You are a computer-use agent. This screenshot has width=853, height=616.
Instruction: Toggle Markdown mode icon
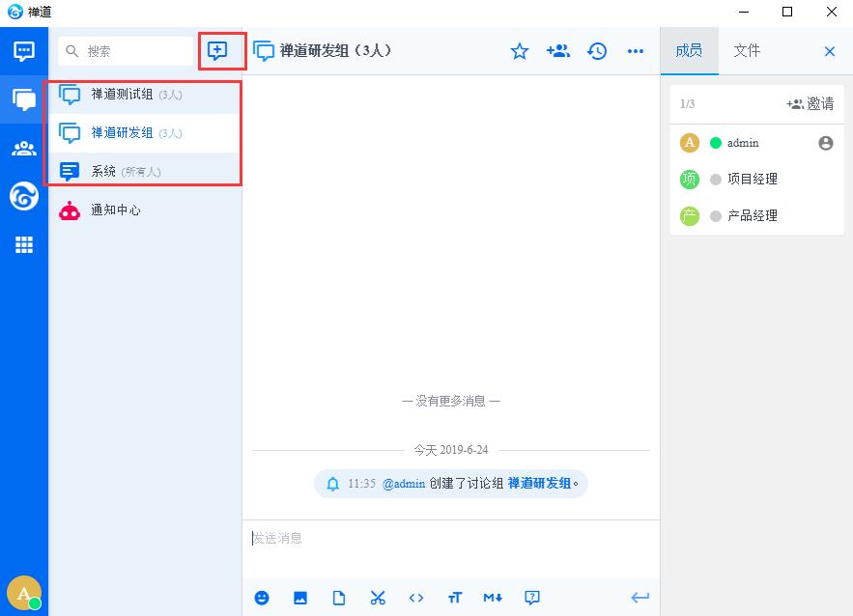coord(493,598)
